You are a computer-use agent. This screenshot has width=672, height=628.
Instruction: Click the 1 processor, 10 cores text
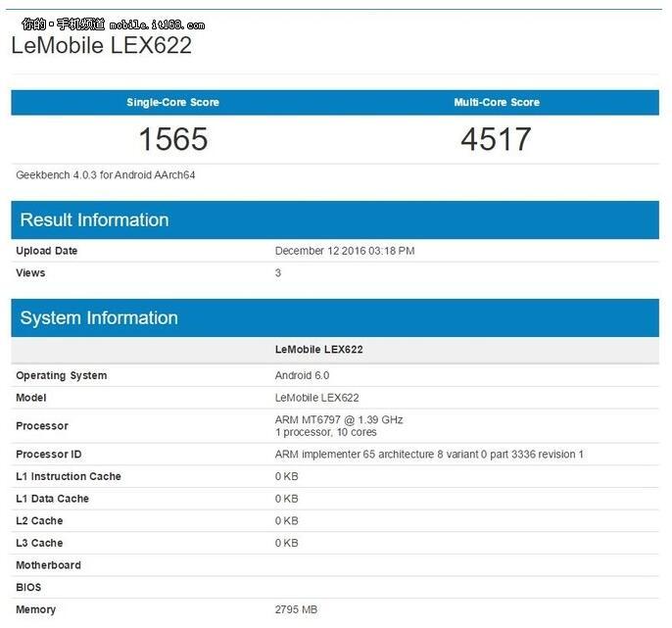tap(325, 432)
